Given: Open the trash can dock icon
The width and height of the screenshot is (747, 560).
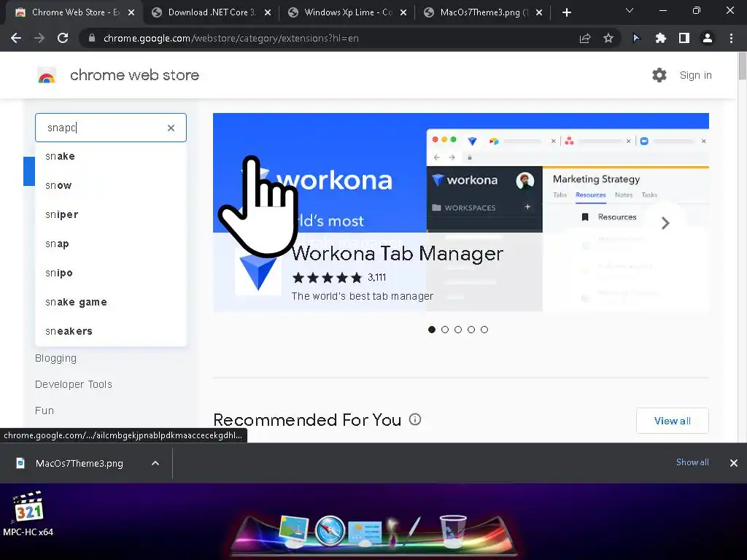Looking at the screenshot, I should pyautogui.click(x=452, y=531).
